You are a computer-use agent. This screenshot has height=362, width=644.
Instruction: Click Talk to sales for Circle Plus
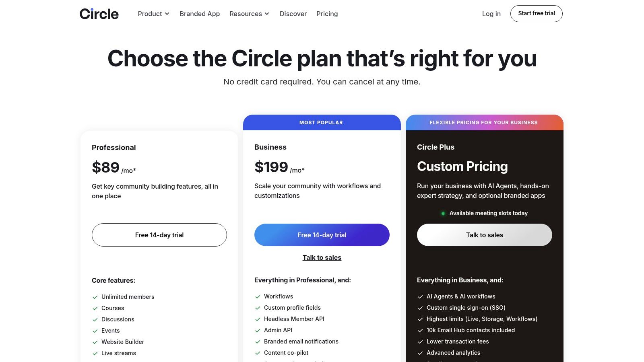tap(484, 235)
